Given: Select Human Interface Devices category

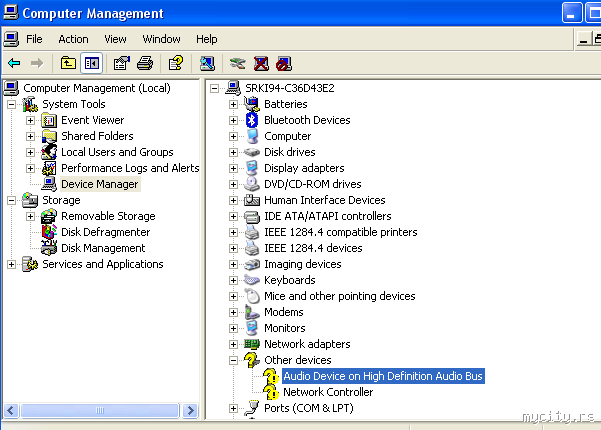Looking at the screenshot, I should click(x=325, y=200).
